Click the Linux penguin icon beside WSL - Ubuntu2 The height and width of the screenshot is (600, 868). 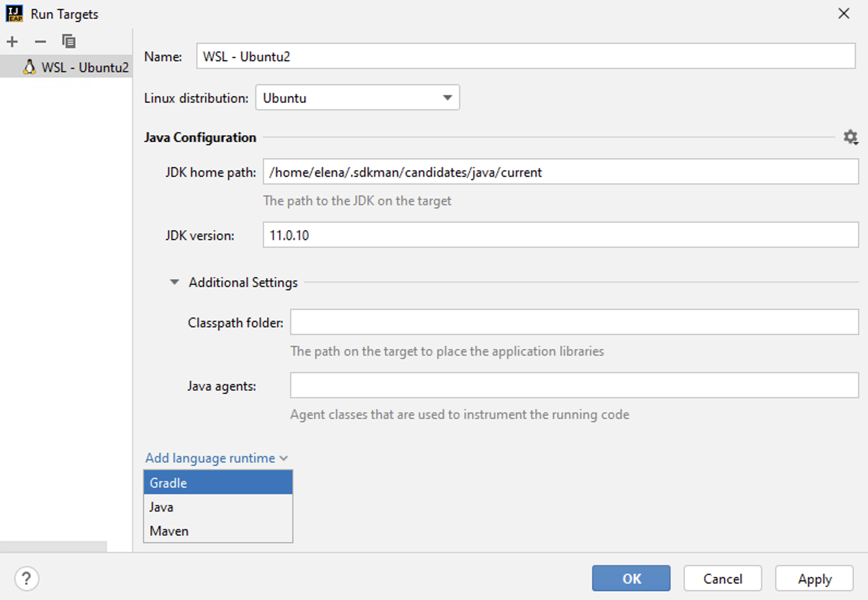point(29,67)
